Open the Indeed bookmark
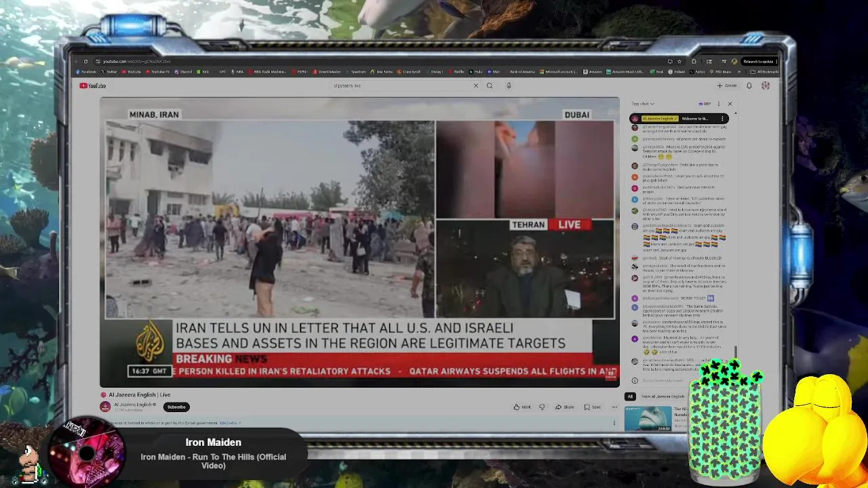868x488 pixels. (676, 72)
